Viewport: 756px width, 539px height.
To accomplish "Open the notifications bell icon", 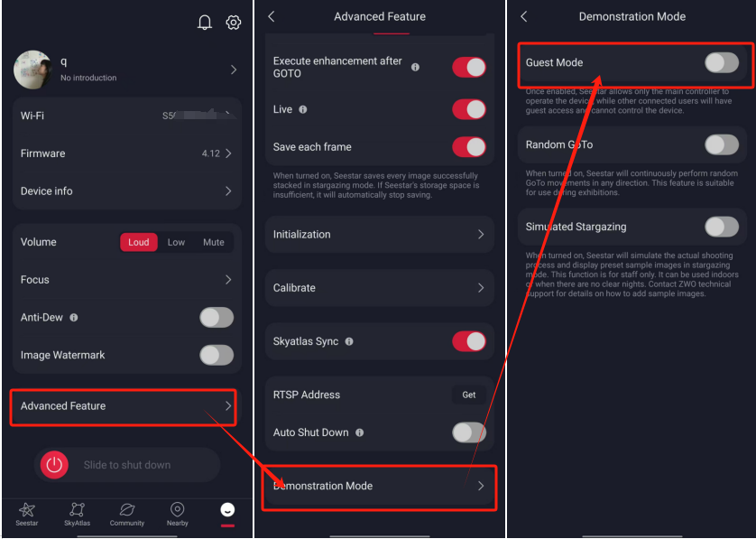I will pyautogui.click(x=205, y=23).
